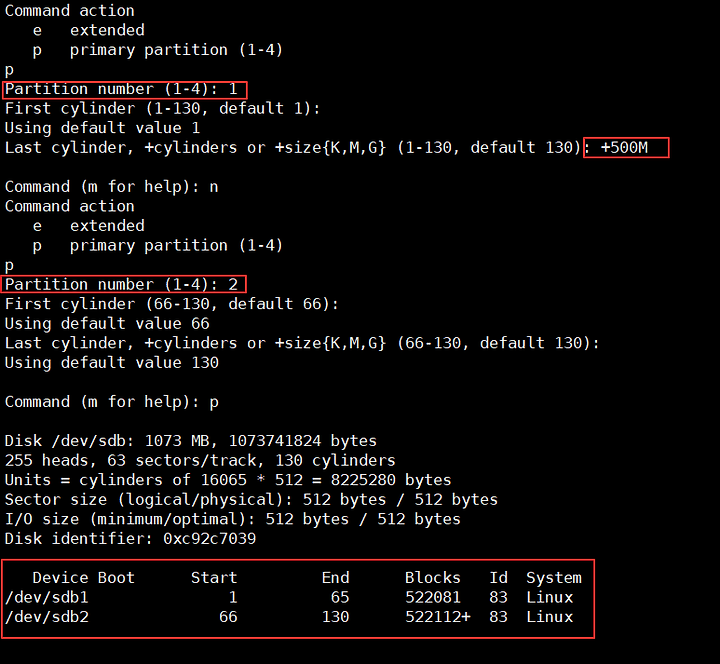Screen dimensions: 720x664
Task: Click 'Linux' in the /dev/sdb2 row
Action: coord(550,617)
